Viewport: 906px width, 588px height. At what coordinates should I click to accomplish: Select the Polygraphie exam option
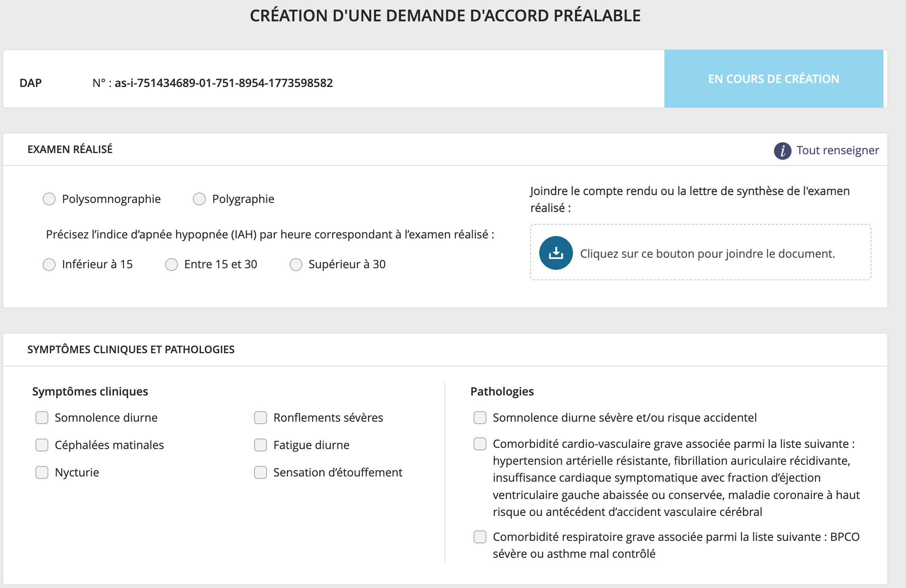pyautogui.click(x=199, y=199)
